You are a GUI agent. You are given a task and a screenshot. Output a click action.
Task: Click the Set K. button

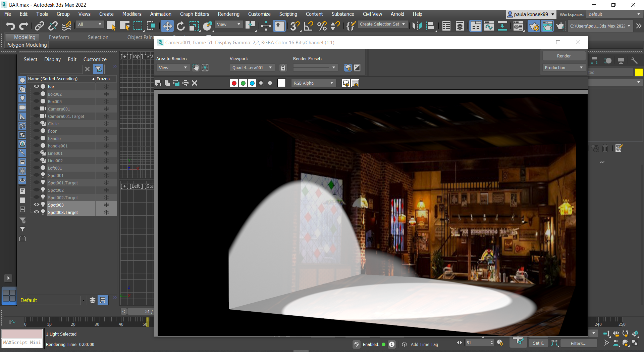point(538,343)
